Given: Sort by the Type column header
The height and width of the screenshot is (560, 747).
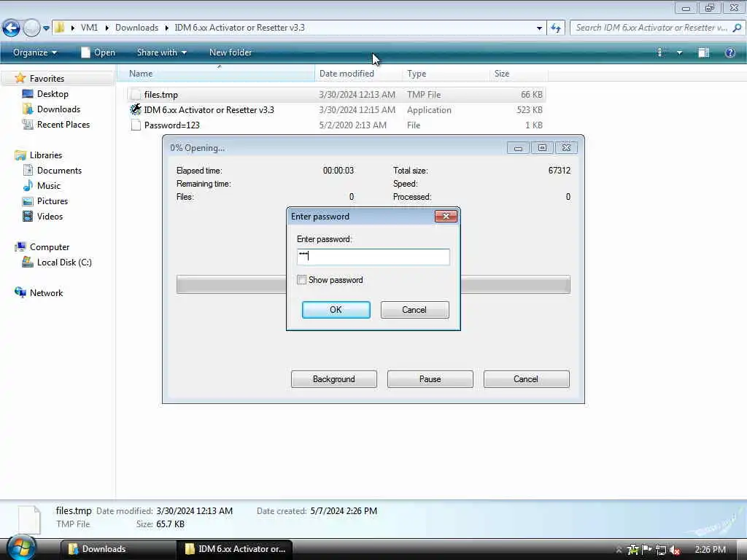Looking at the screenshot, I should coord(446,74).
